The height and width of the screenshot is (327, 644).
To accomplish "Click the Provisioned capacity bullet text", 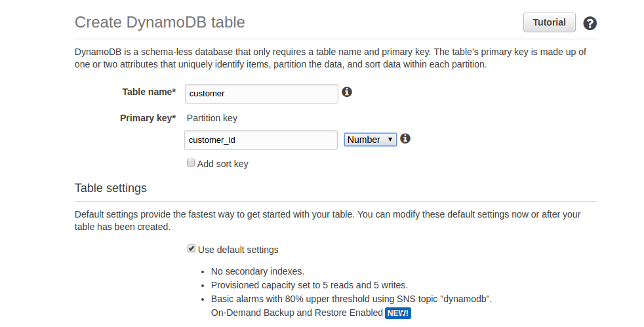I will pos(309,285).
